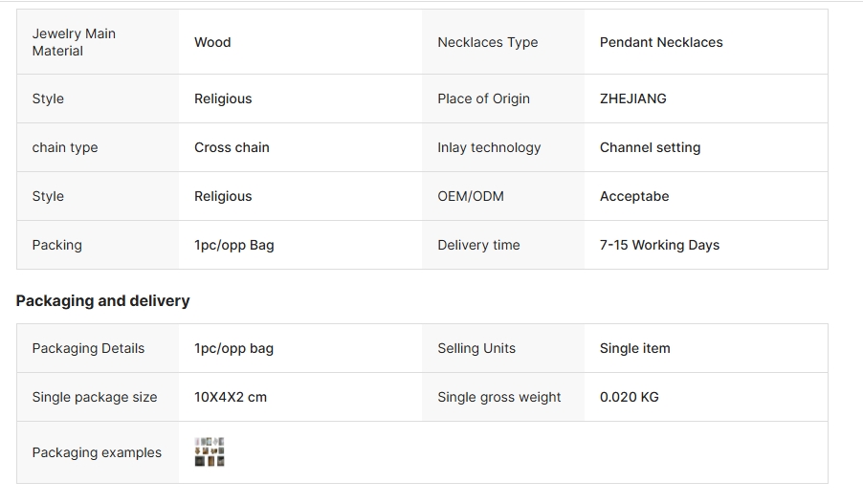Select the Place of Origin label

click(483, 99)
